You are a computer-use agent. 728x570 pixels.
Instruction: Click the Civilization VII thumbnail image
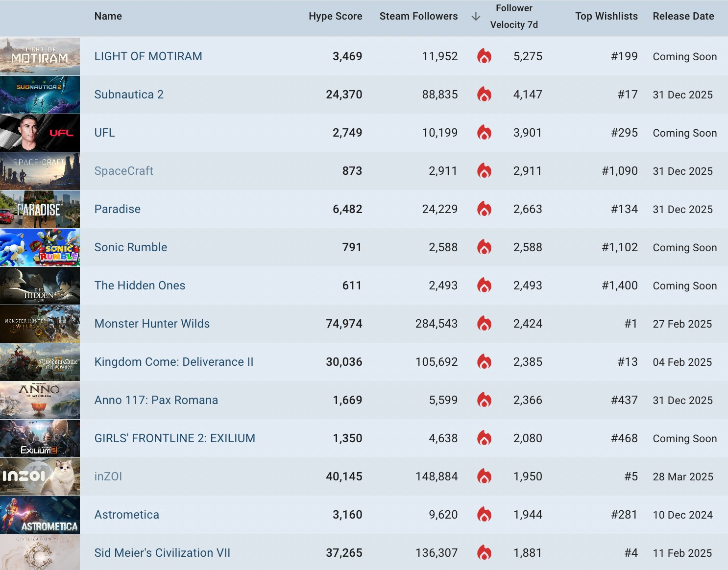(x=40, y=552)
